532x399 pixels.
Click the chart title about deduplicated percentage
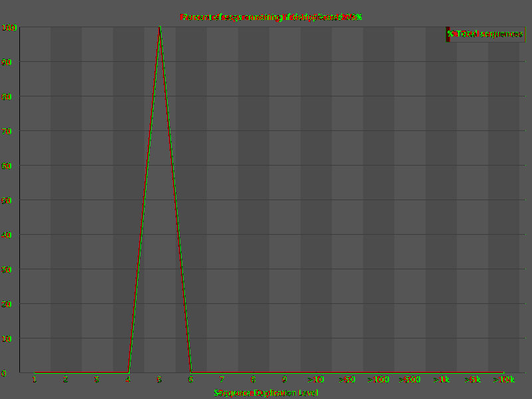pyautogui.click(x=271, y=17)
